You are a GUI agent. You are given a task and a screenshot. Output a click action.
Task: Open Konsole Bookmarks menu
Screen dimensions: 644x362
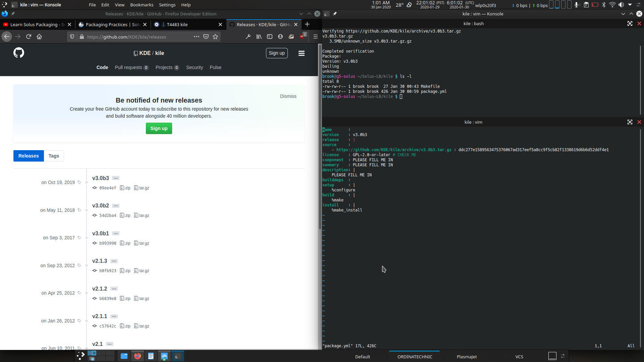[142, 4]
